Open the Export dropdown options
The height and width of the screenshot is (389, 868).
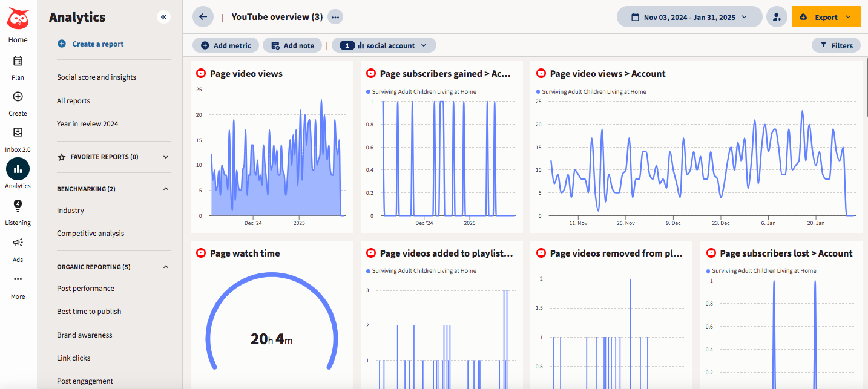847,16
